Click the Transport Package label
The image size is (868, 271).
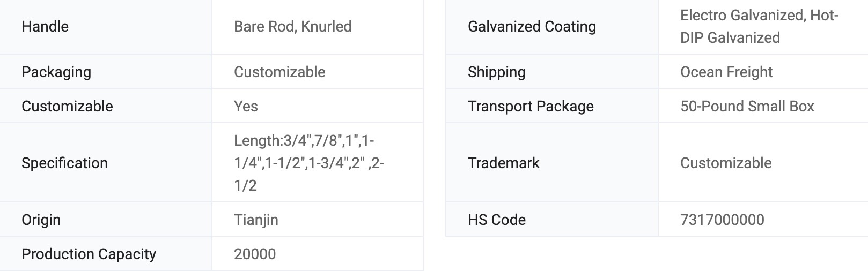coord(531,106)
